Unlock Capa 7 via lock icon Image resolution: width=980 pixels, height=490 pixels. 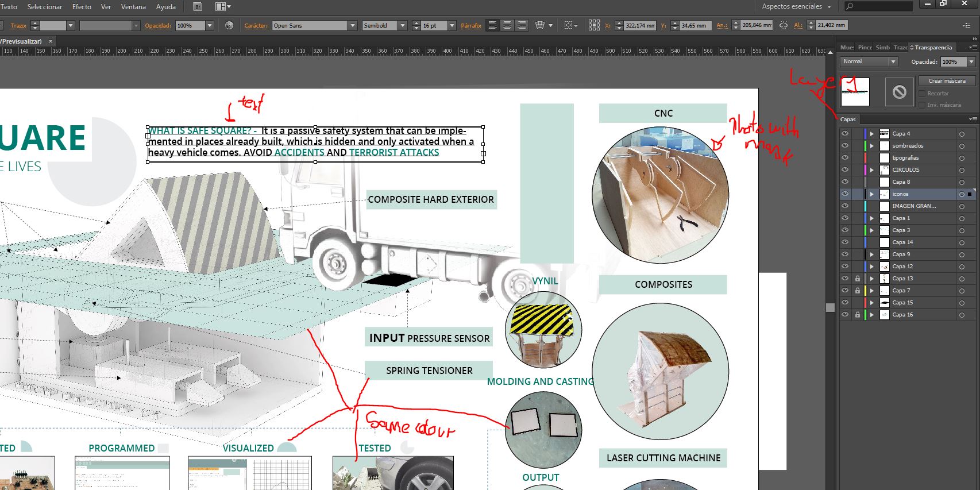858,291
